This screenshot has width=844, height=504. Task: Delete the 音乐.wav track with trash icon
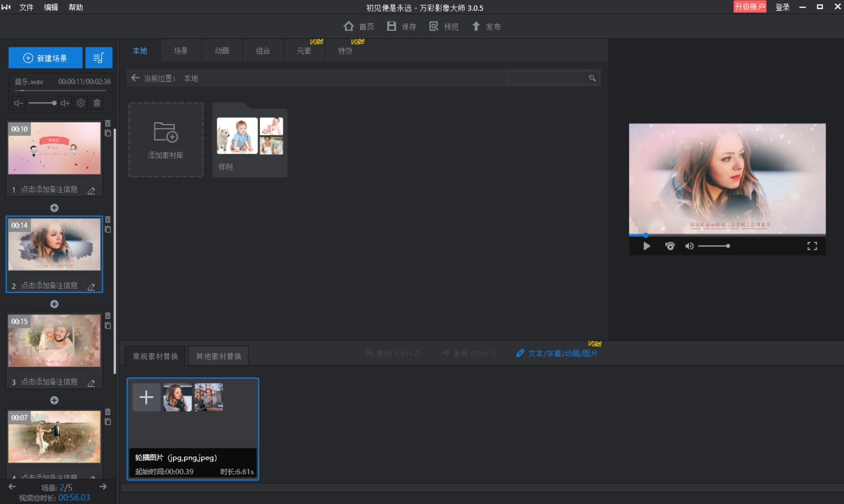97,103
